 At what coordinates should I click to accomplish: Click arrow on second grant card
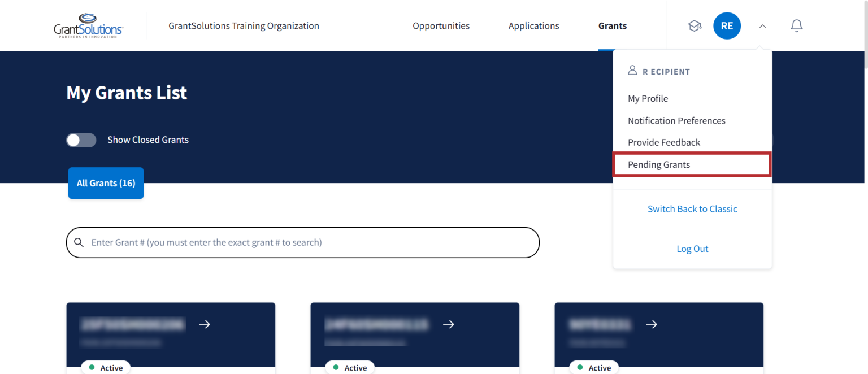coord(449,324)
